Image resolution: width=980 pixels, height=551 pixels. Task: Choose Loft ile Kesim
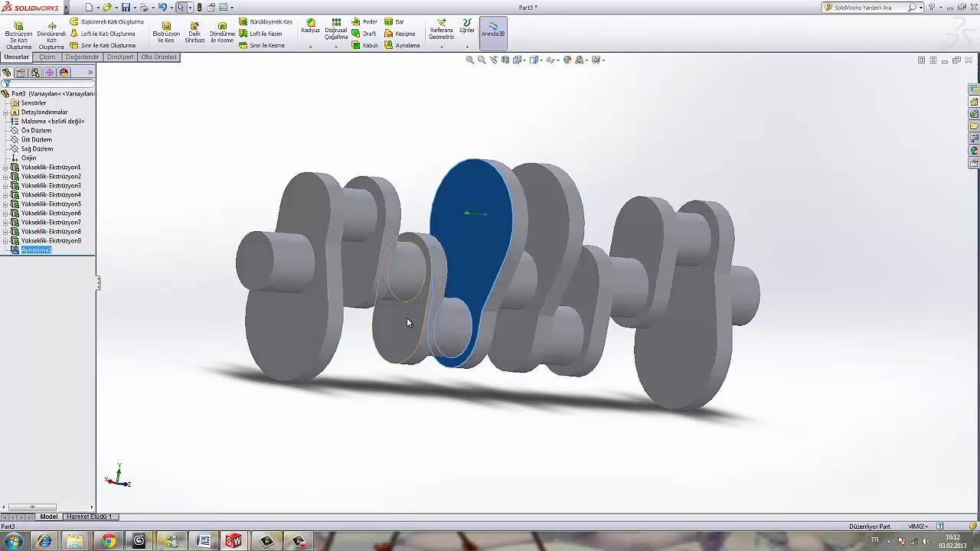click(260, 34)
